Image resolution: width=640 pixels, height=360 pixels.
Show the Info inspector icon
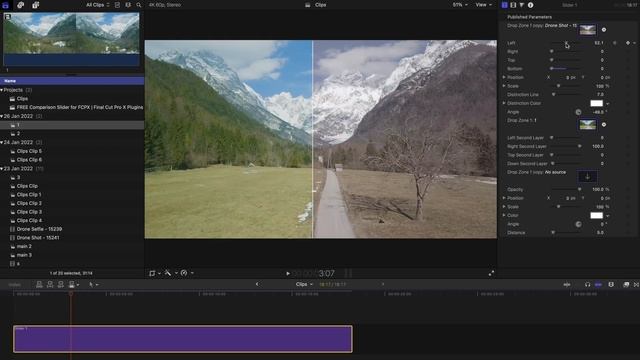530,5
